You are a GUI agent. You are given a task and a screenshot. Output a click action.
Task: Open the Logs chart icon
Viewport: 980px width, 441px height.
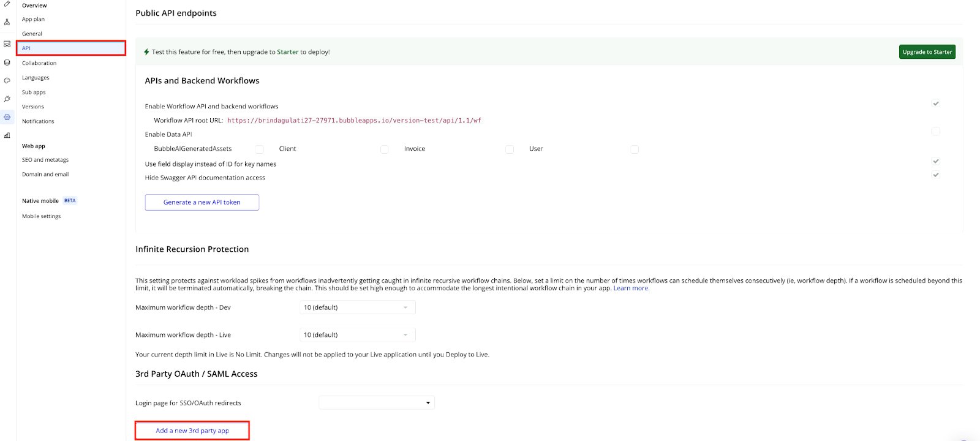[7, 135]
